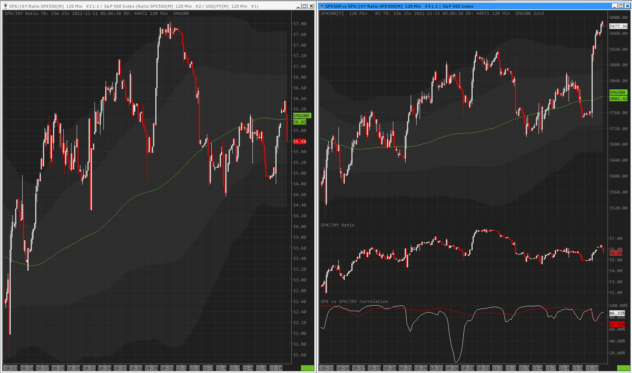Click the first date label on right time axis

tap(327, 368)
